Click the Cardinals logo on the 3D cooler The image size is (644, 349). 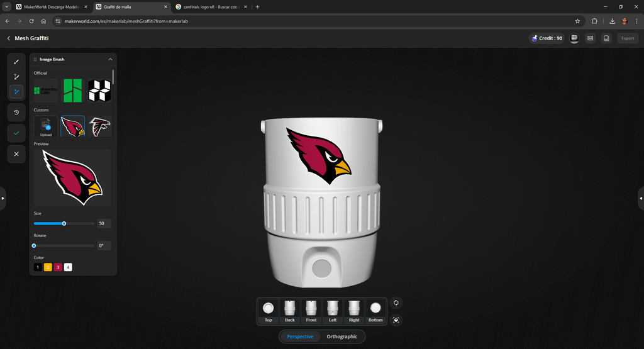click(x=319, y=155)
